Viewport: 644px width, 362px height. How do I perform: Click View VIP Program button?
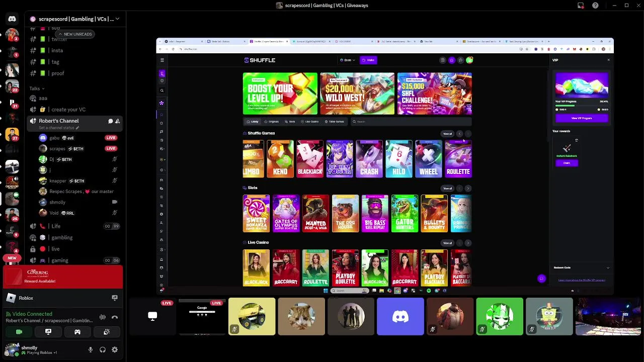coord(582,118)
